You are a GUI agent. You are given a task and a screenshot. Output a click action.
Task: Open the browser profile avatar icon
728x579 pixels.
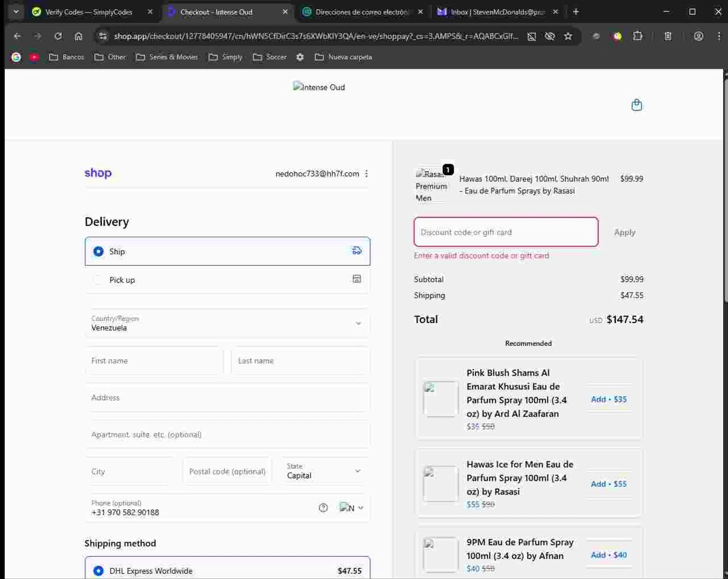[698, 36]
